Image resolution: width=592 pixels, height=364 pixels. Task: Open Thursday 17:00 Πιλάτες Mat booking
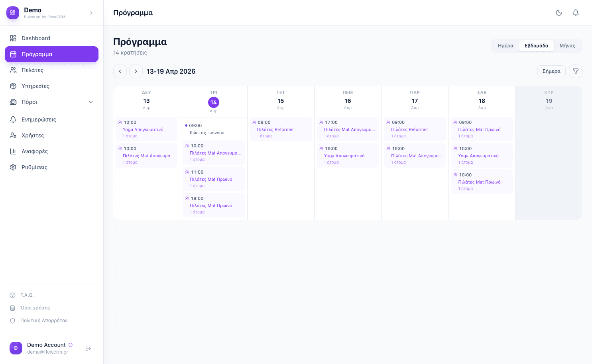348,129
